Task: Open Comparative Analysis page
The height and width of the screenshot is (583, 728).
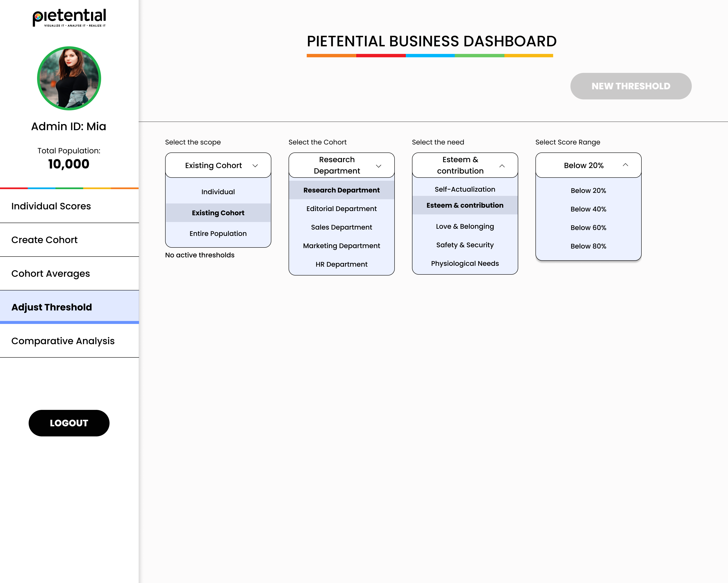Action: point(69,341)
